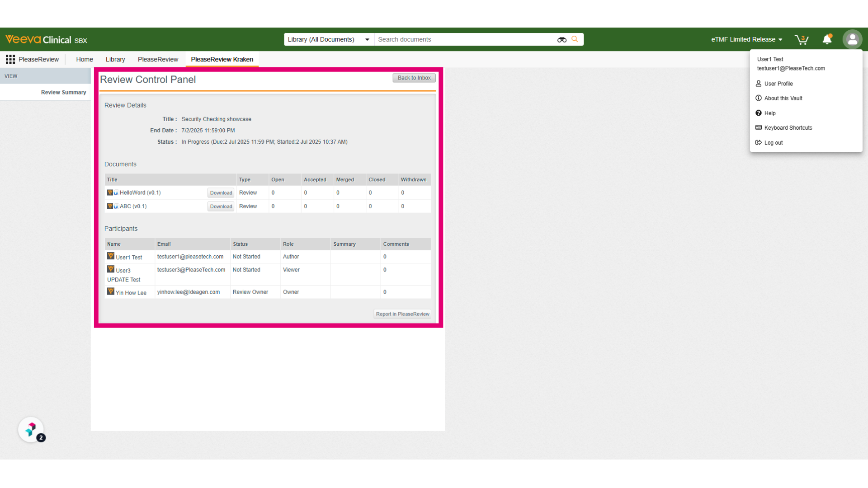Click Word file icon beside ABC
This screenshot has height=488, width=868.
coord(116,206)
